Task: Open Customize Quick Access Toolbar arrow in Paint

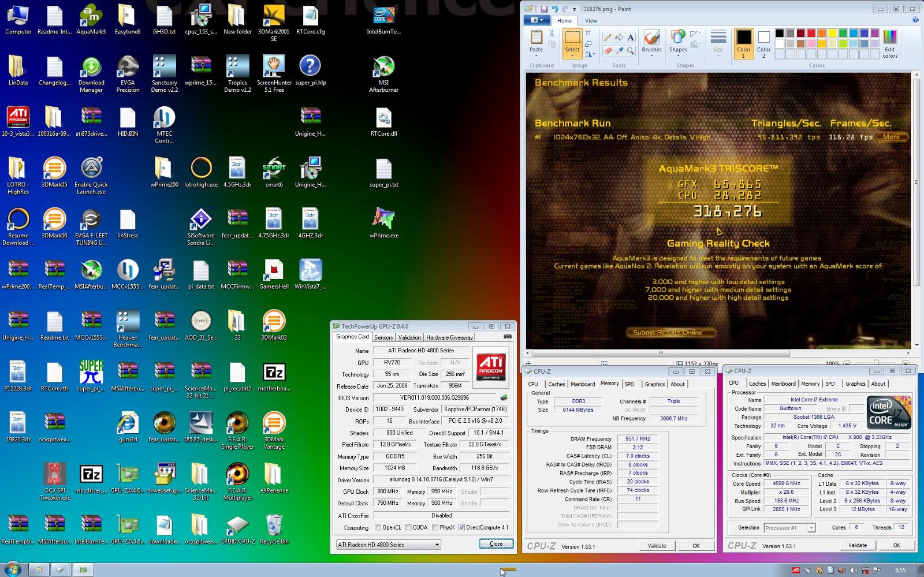Action: (574, 10)
